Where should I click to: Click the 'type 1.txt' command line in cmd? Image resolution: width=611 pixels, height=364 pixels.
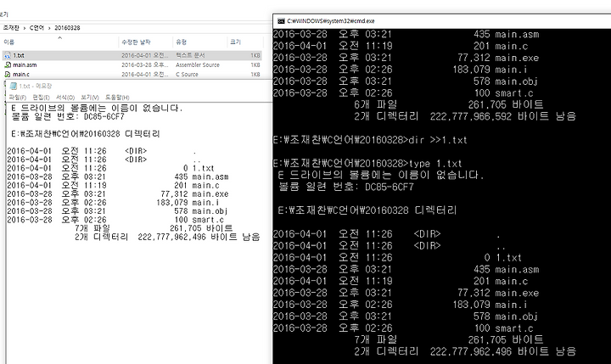point(367,163)
